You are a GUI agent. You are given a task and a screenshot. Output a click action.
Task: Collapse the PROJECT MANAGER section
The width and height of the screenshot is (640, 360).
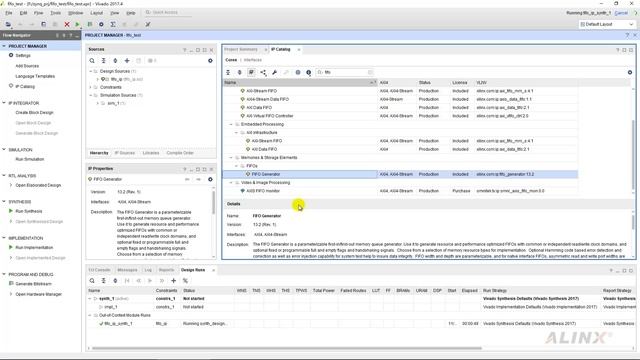pyautogui.click(x=4, y=46)
